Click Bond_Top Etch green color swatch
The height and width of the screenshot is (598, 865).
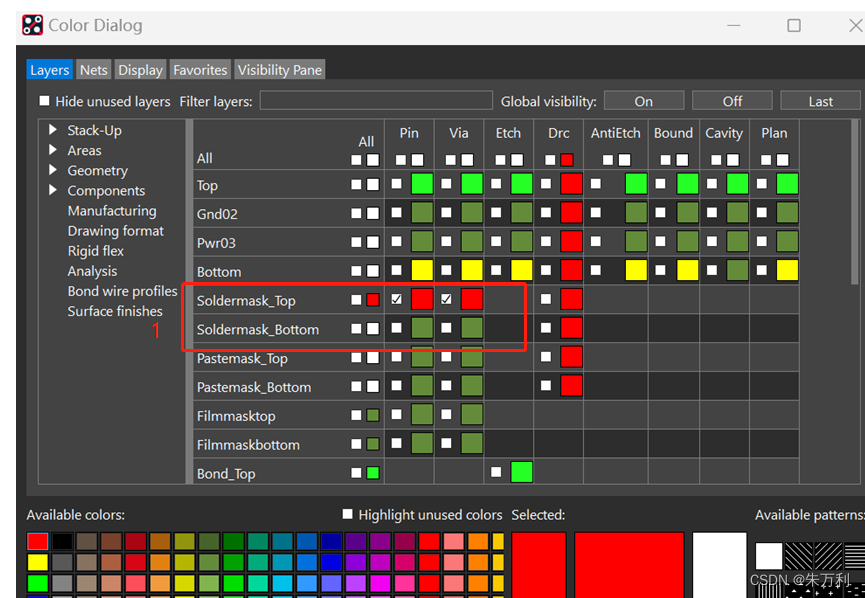pos(522,472)
